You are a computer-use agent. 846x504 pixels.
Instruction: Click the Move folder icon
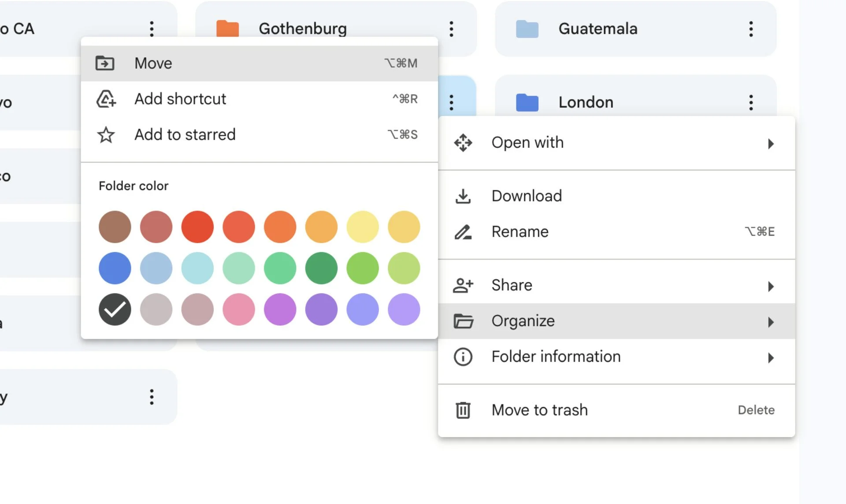click(105, 63)
